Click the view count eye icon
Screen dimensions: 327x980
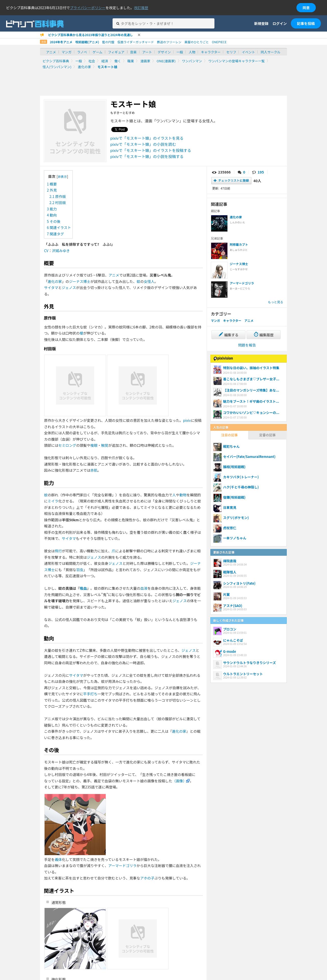[214, 172]
